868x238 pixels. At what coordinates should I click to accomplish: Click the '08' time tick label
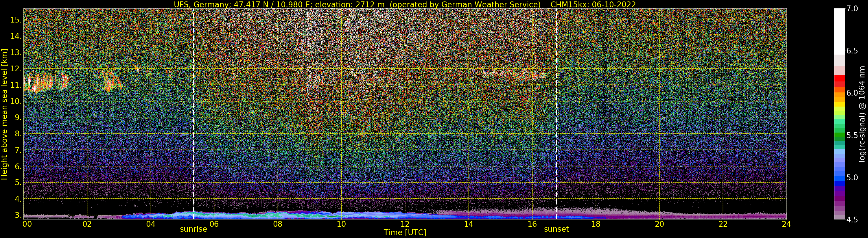point(278,224)
